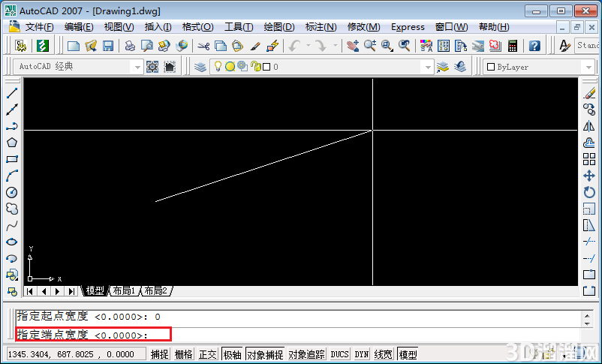This screenshot has width=602, height=364.
Task: Select the Construction Line tool
Action: (12, 110)
